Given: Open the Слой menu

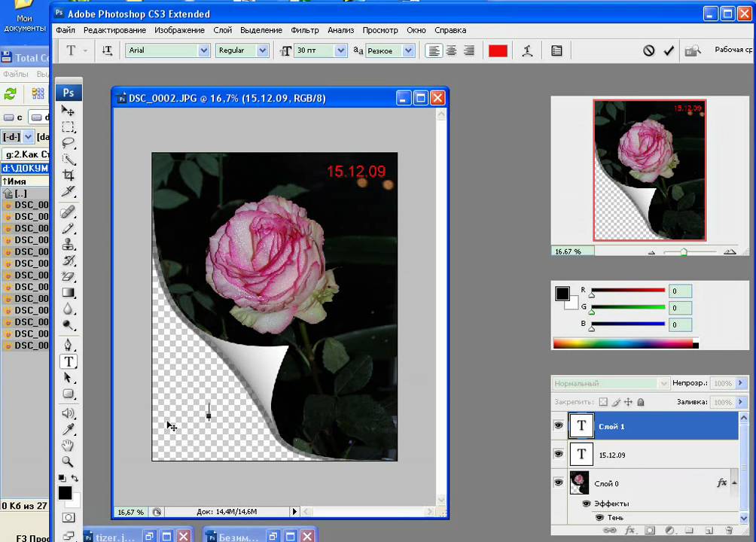Looking at the screenshot, I should pos(222,30).
